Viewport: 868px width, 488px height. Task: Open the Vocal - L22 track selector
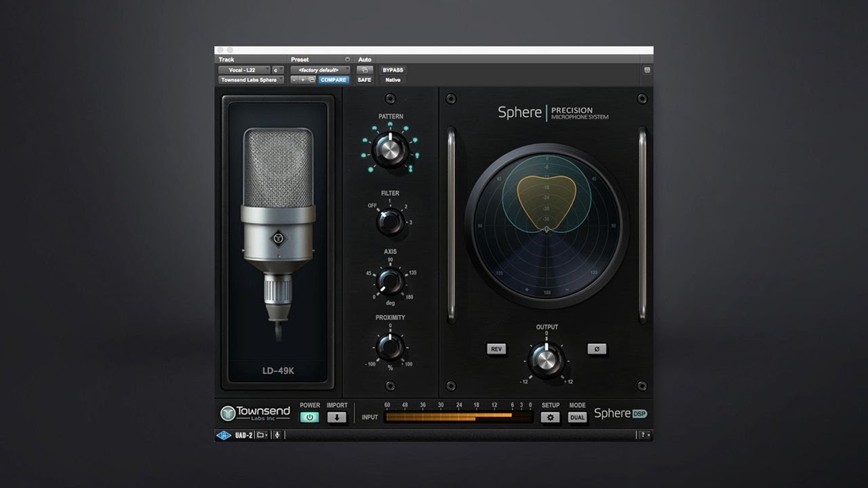point(244,70)
